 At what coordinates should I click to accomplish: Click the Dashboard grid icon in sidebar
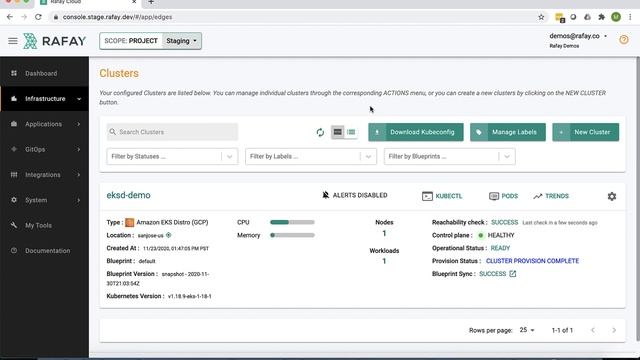[x=14, y=73]
